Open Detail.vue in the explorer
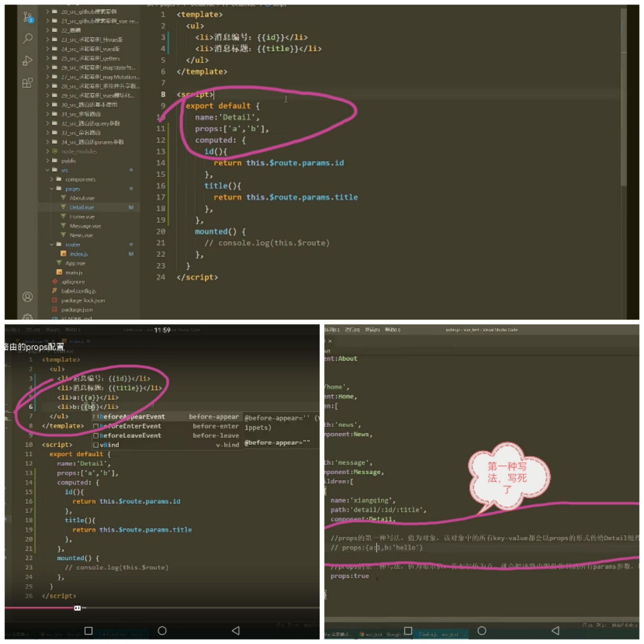 coord(82,207)
